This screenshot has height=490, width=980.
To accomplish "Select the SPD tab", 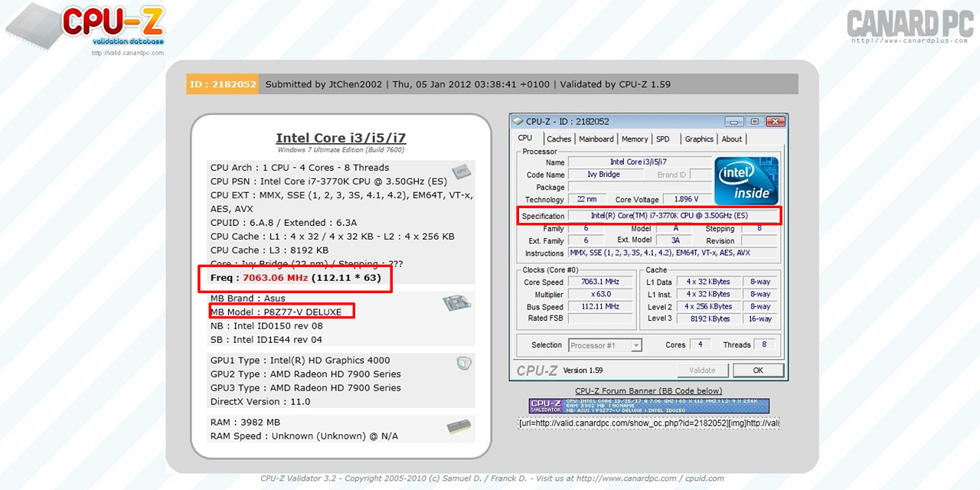I will 662,139.
